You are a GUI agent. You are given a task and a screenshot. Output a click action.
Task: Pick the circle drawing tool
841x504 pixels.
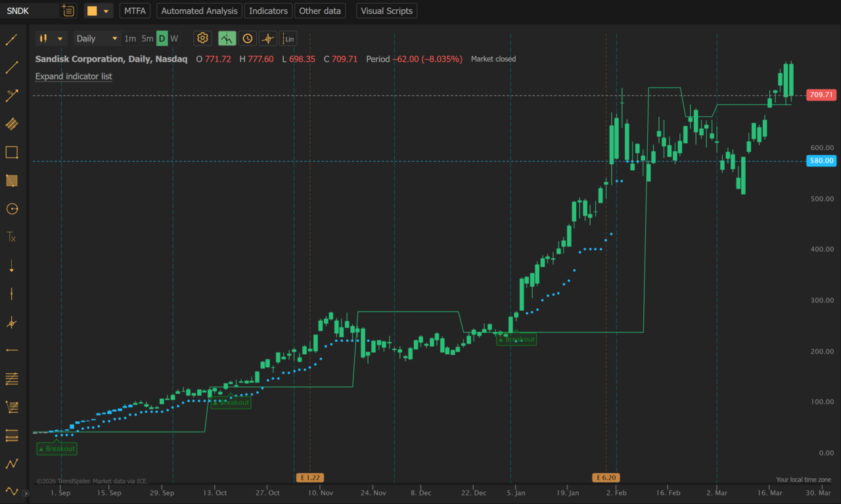[x=11, y=209]
